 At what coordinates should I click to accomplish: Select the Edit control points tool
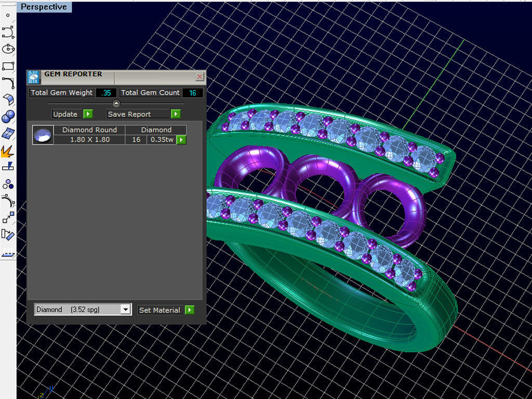point(8,201)
